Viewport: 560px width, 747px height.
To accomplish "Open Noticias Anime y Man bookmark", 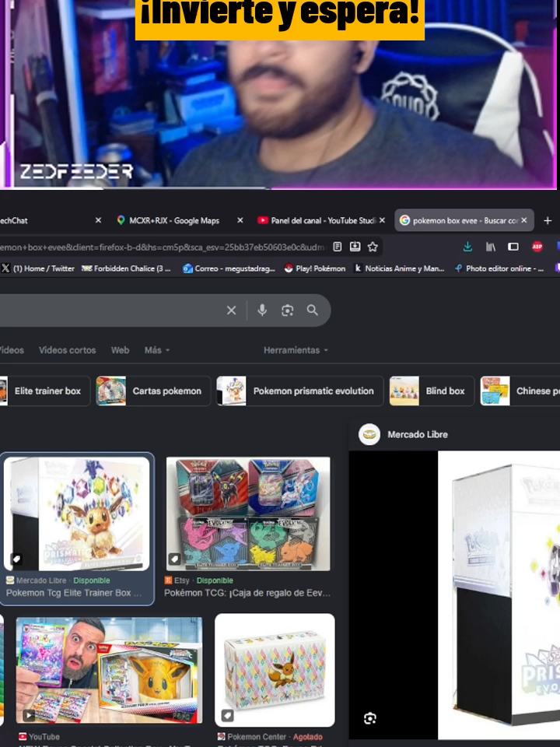I will click(399, 268).
